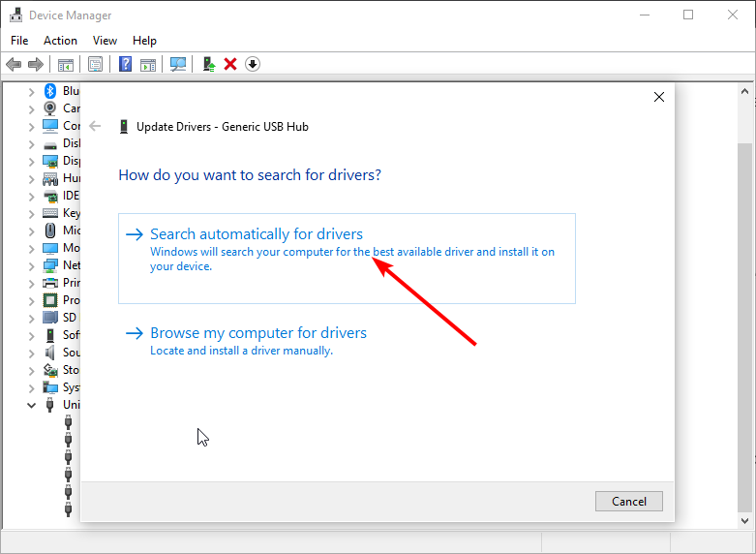The height and width of the screenshot is (554, 756).
Task: Open the Properties toolbar icon
Action: [x=95, y=64]
